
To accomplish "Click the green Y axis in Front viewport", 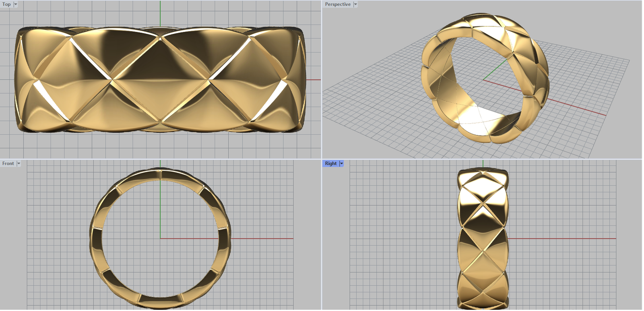I will coord(160,209).
